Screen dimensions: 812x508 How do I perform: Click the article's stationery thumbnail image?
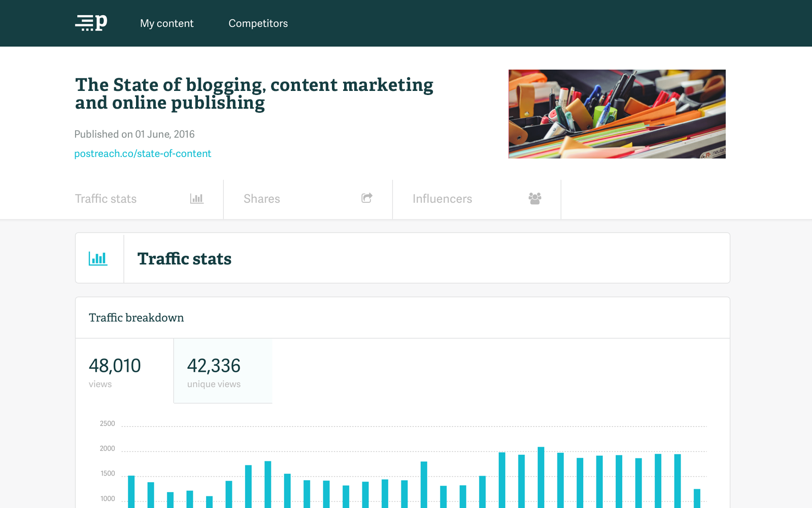617,114
